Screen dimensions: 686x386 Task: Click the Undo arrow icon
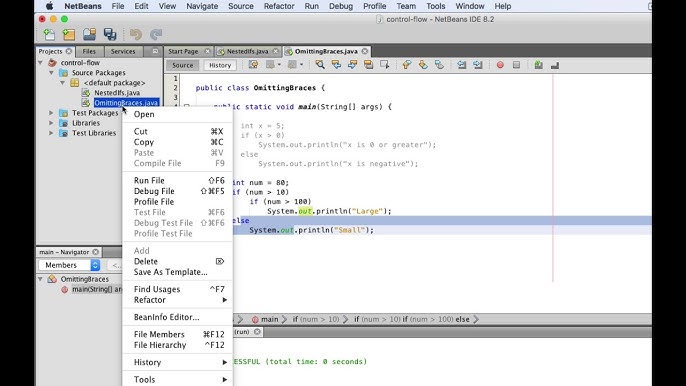tap(136, 34)
